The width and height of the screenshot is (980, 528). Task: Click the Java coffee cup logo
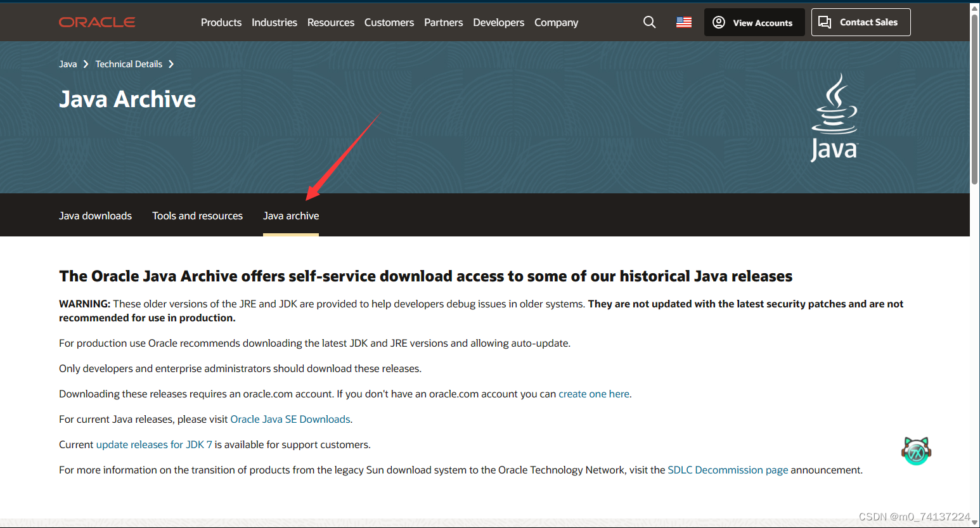pos(834,117)
